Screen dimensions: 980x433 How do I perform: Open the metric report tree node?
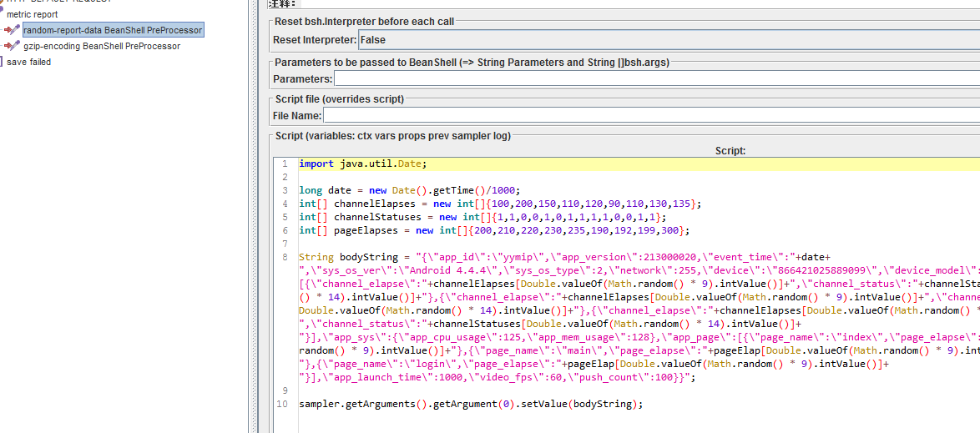tap(32, 14)
